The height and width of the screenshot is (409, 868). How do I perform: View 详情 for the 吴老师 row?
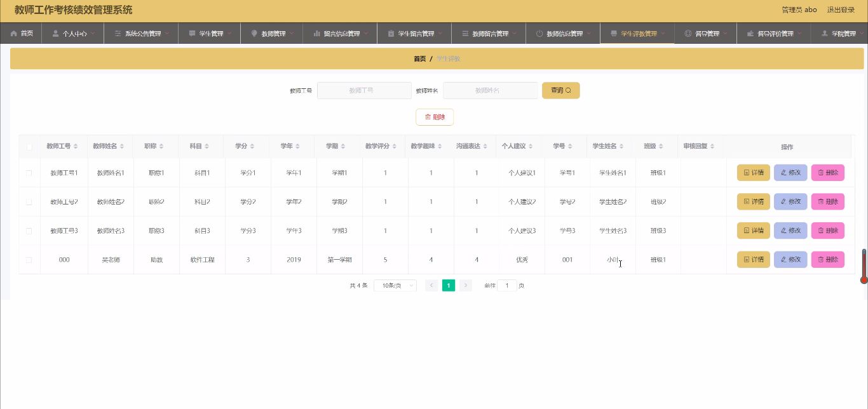pyautogui.click(x=754, y=260)
